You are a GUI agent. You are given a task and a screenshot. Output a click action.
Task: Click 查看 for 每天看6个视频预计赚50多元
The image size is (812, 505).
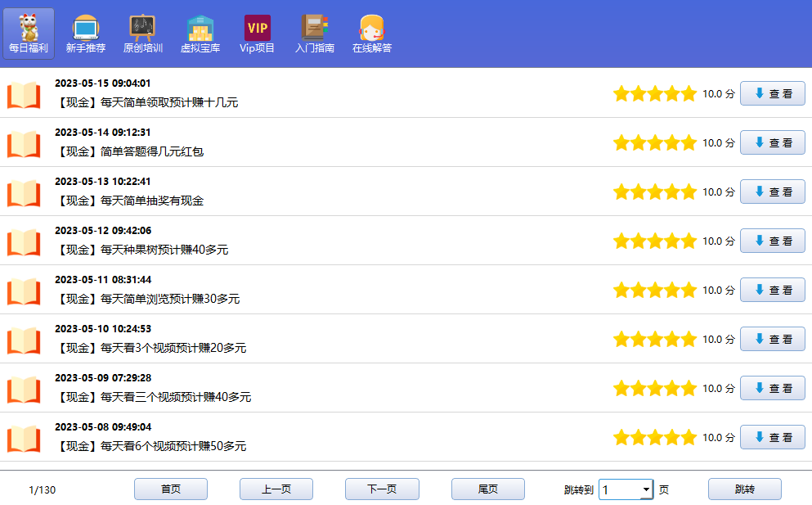tap(773, 438)
